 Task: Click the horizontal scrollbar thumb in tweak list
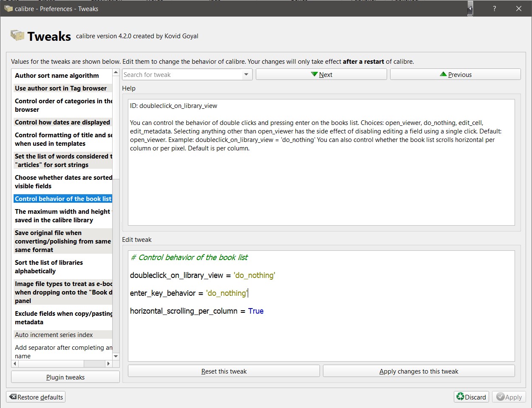[51, 364]
